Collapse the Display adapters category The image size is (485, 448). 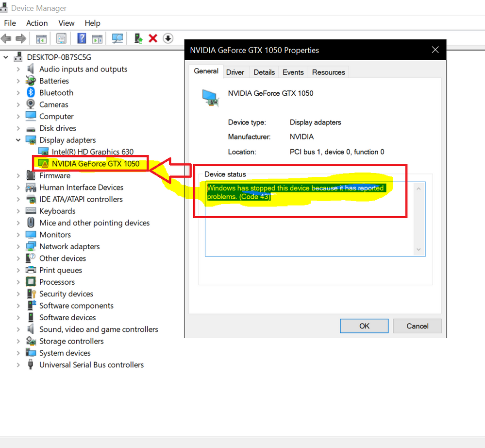point(18,140)
